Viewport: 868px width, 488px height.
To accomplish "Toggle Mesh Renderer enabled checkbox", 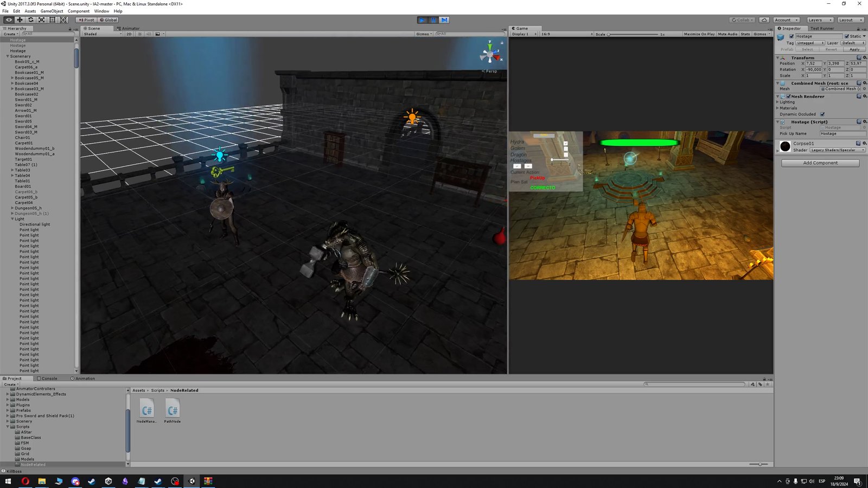I will pyautogui.click(x=789, y=97).
